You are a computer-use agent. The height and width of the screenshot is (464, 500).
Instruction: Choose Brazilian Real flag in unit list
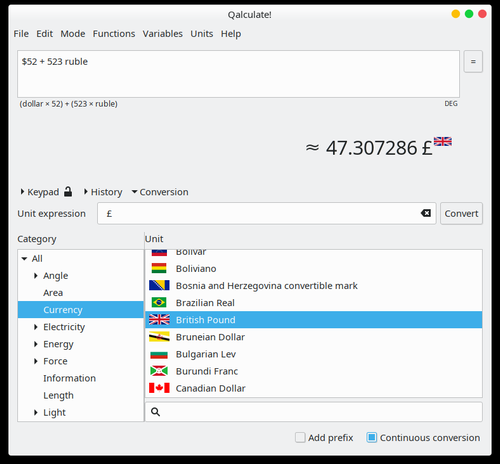159,302
